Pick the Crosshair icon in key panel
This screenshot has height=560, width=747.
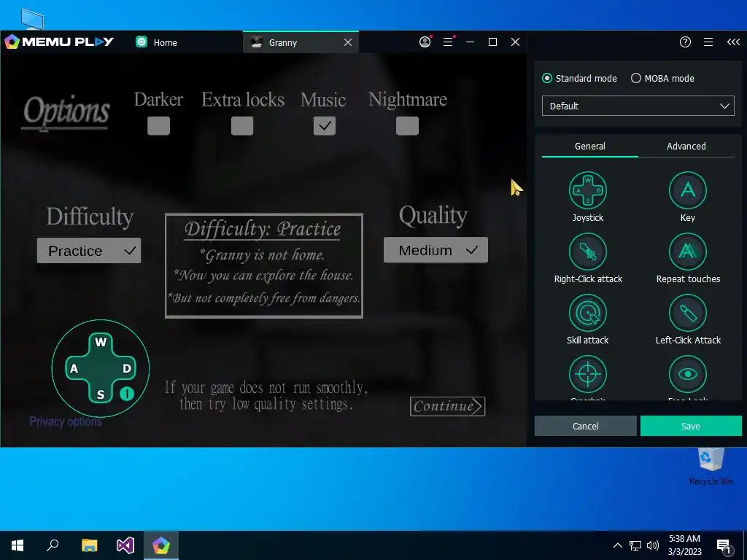click(587, 374)
